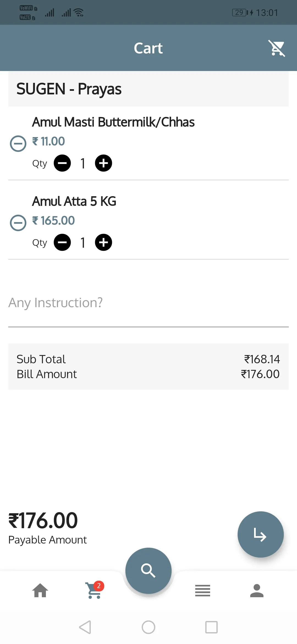Screen dimensions: 297x644
Task: Open the orders list tab
Action: coord(203,591)
